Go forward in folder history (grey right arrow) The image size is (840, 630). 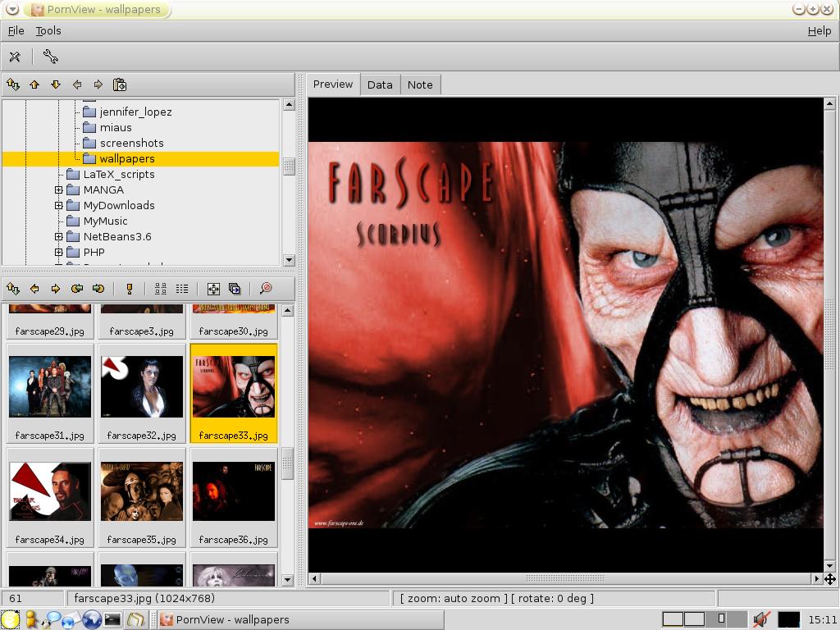coord(98,84)
